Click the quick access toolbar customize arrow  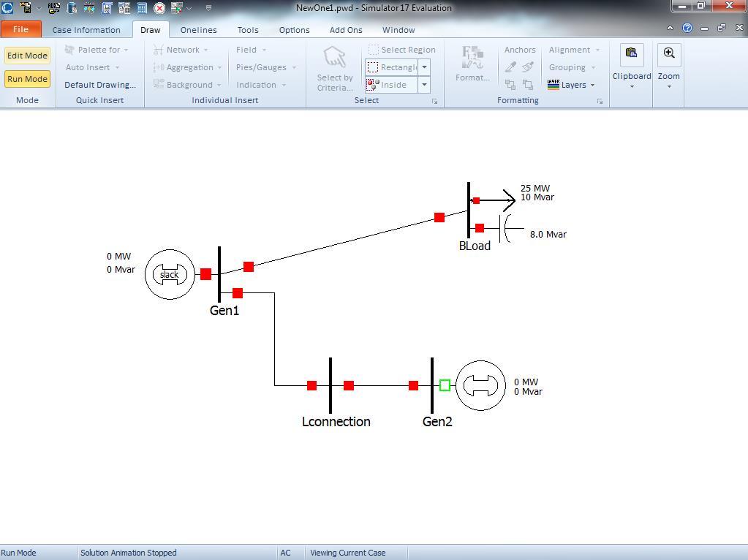click(x=208, y=8)
